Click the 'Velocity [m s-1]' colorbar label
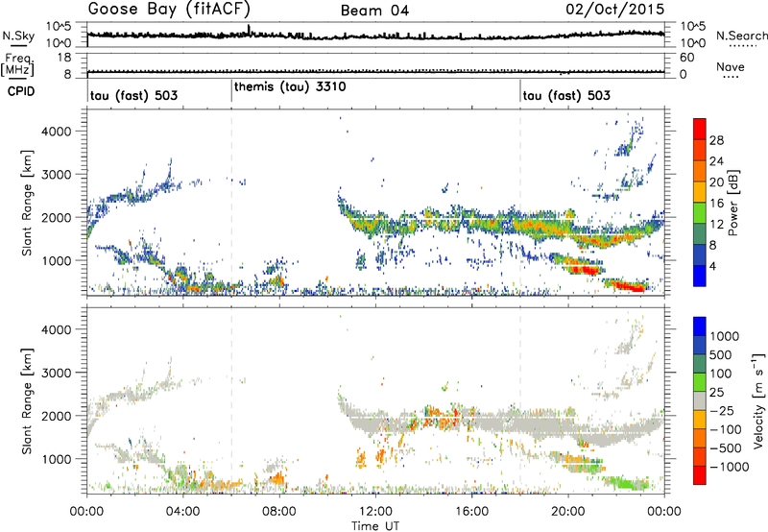 (758, 400)
